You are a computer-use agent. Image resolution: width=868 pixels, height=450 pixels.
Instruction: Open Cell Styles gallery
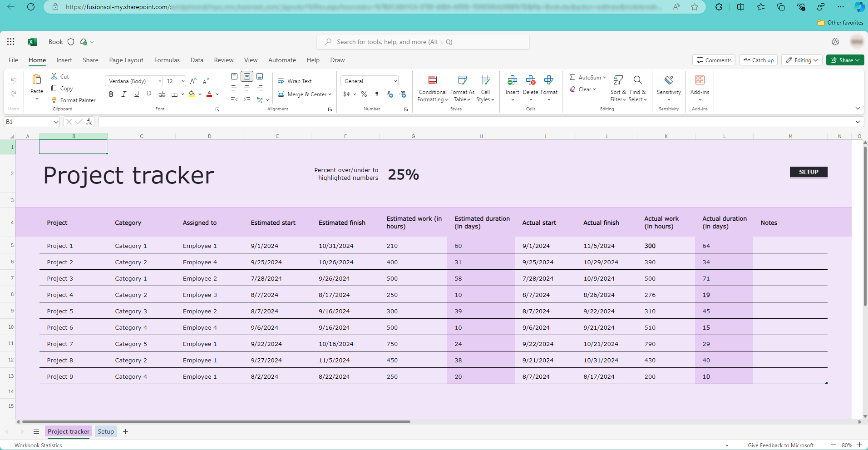[x=485, y=89]
